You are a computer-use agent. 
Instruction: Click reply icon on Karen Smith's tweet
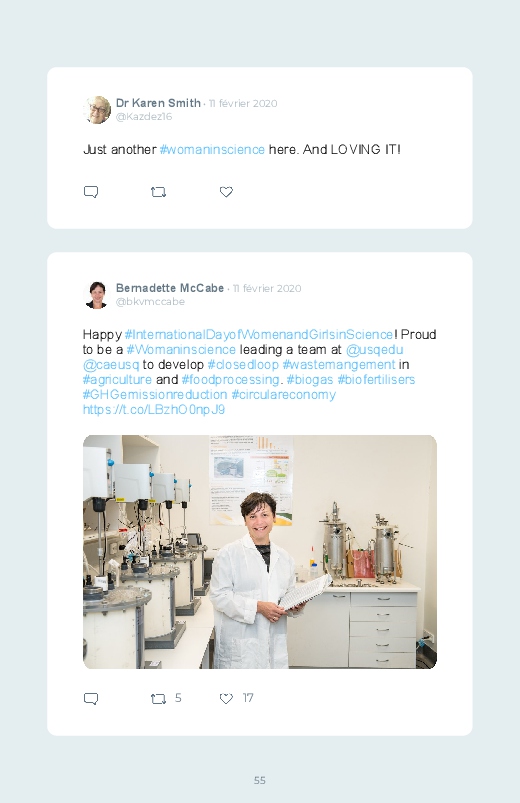91,192
